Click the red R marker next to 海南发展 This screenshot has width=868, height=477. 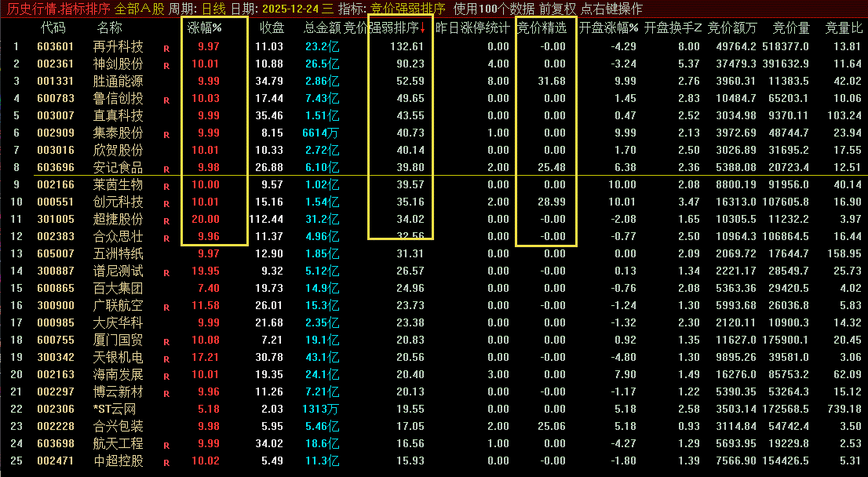166,377
